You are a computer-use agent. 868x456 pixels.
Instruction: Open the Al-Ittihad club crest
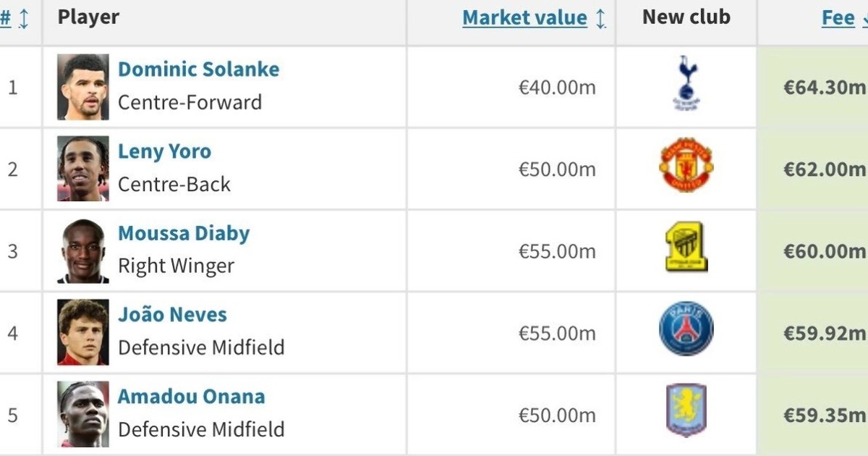pos(686,247)
